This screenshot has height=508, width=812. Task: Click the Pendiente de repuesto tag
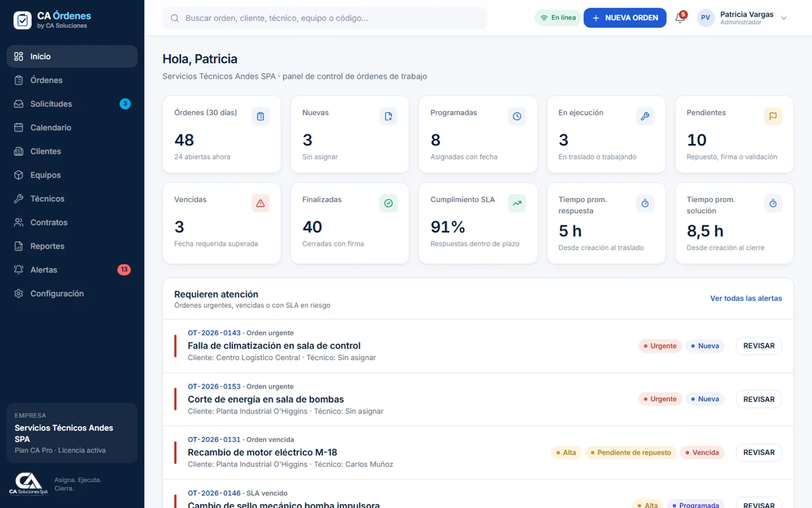tap(630, 453)
